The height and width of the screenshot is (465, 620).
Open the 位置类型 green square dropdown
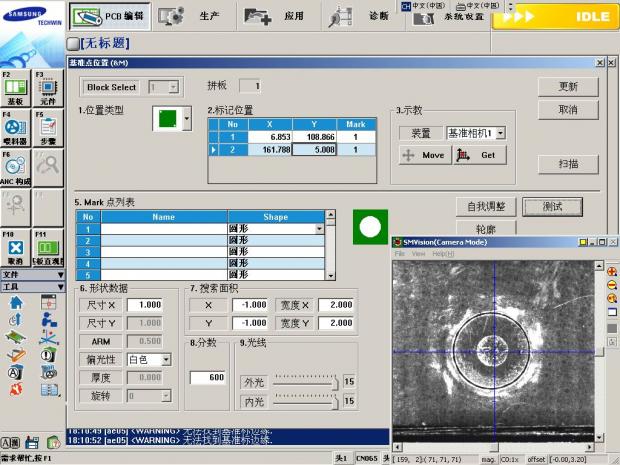click(x=187, y=118)
